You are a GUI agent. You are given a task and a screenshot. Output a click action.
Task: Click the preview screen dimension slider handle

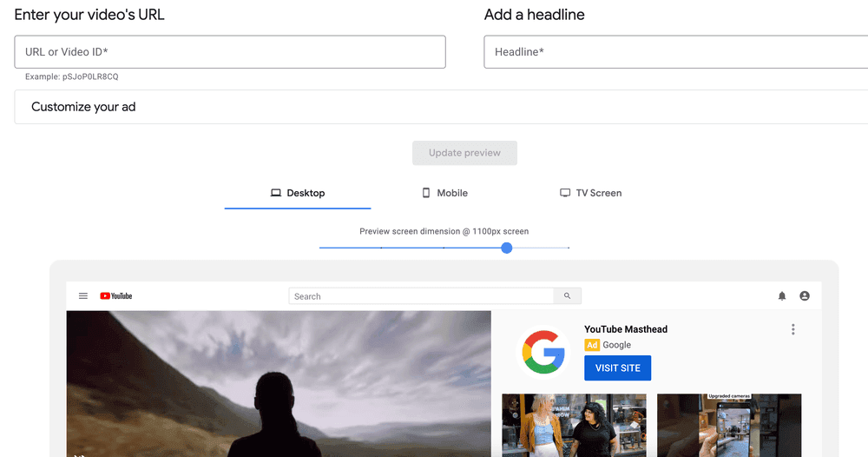507,248
